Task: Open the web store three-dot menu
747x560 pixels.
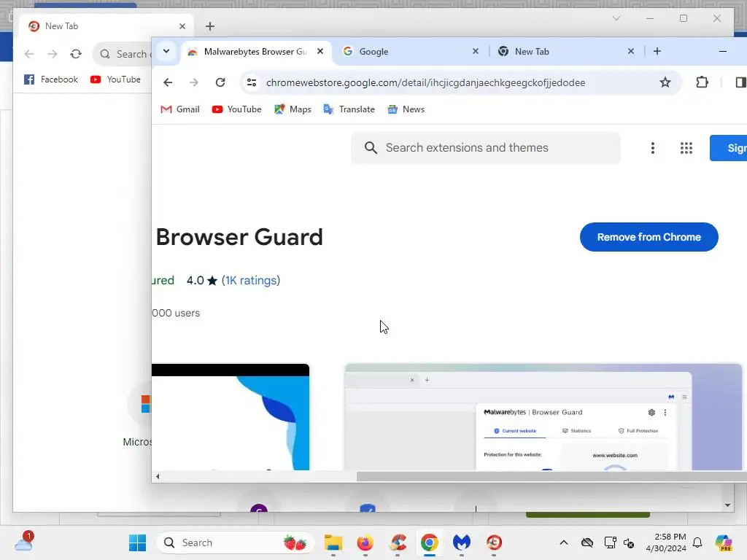Action: coord(653,148)
